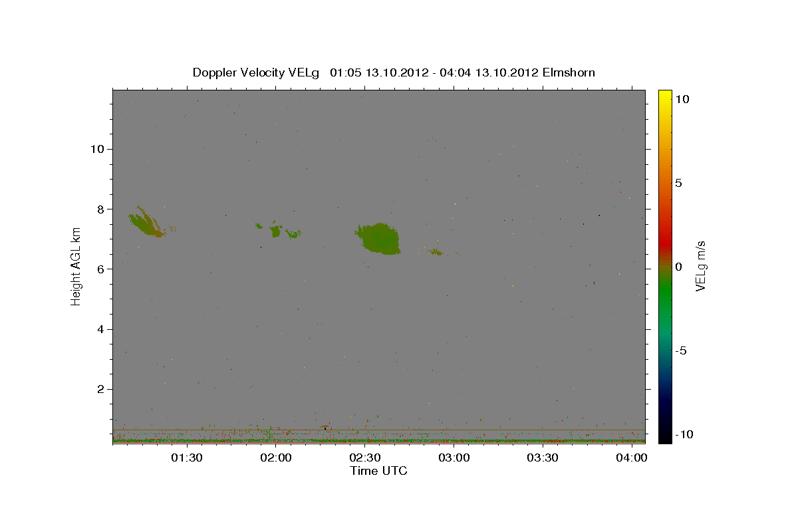
Task: Click the colorbar tick value -5
Action: click(x=681, y=350)
